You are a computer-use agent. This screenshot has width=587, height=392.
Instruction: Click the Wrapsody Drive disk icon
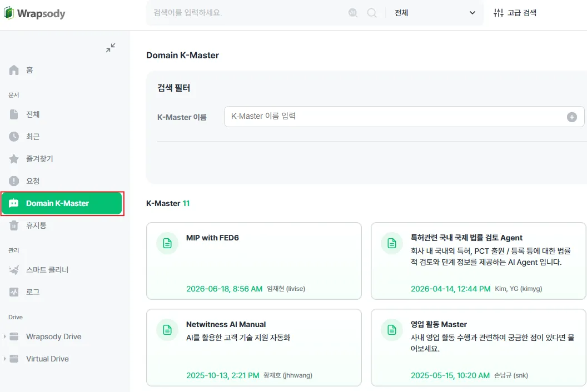[x=14, y=336]
